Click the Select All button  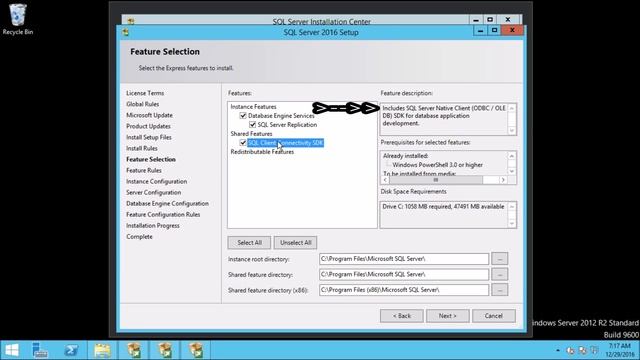(x=249, y=242)
